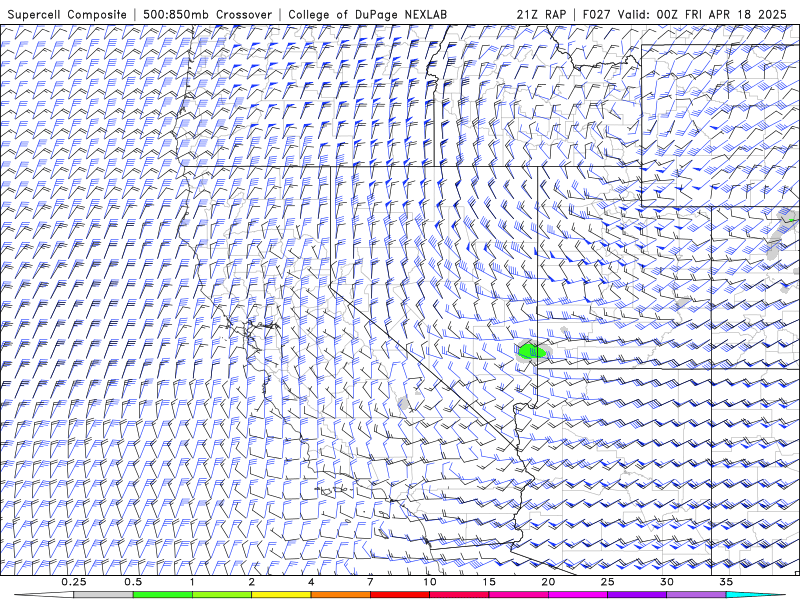Click the "35" legend value
Viewport: 800px width, 600px height.
point(726,582)
